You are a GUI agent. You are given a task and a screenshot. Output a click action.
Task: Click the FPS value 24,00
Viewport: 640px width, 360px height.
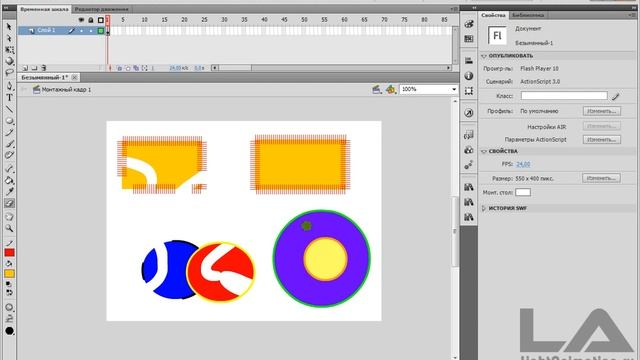coord(523,164)
